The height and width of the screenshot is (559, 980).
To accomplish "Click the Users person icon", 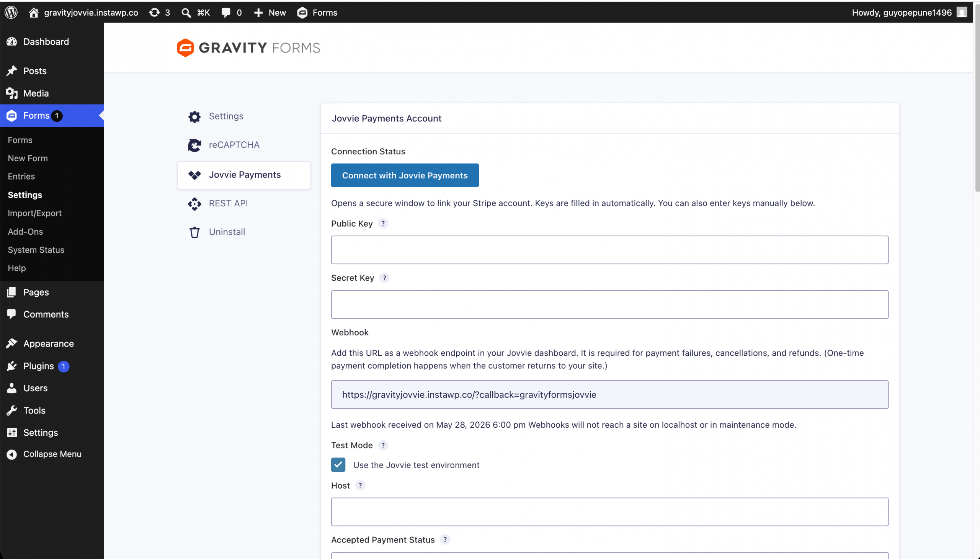I will click(x=12, y=388).
